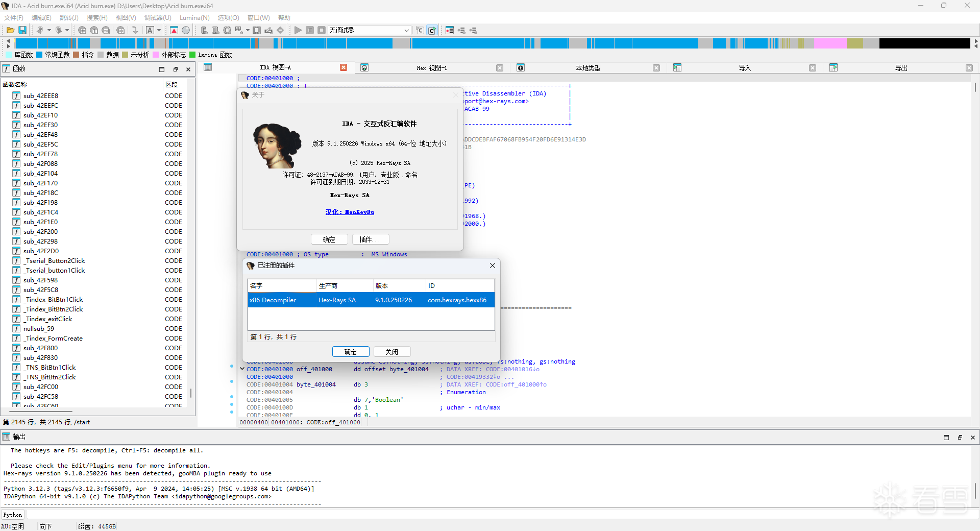Viewport: 980px width, 531px height.
Task: Click the function icon beside _Tserial_Button2Click
Action: pos(16,261)
